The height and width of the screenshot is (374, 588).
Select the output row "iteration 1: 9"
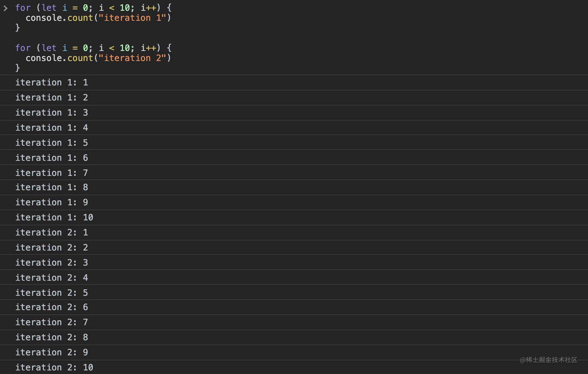[x=294, y=202]
